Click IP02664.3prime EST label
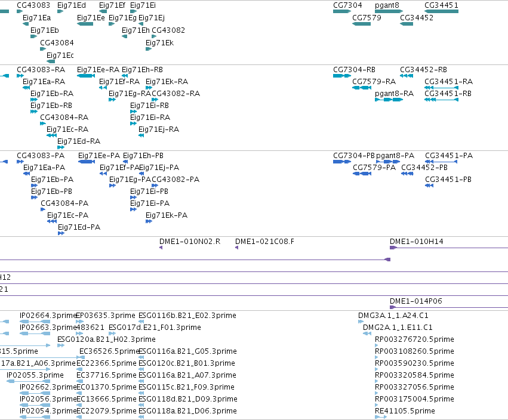The image size is (508, 420). tap(48, 316)
